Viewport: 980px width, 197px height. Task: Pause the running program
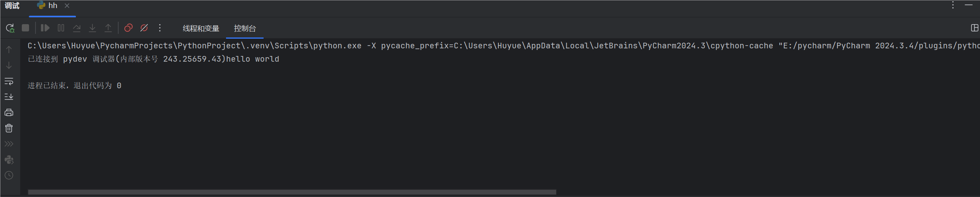[x=61, y=28]
